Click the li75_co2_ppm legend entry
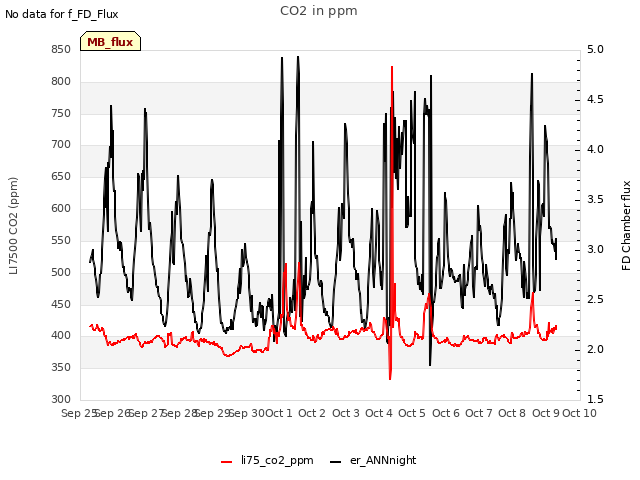Viewport: 640px width, 480px height. click(x=267, y=460)
